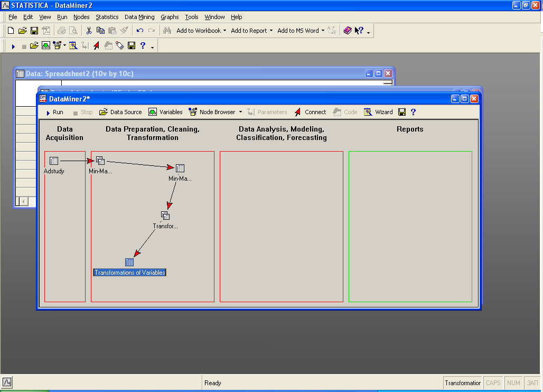Save using the main toolbar floppy icon

[x=34, y=31]
